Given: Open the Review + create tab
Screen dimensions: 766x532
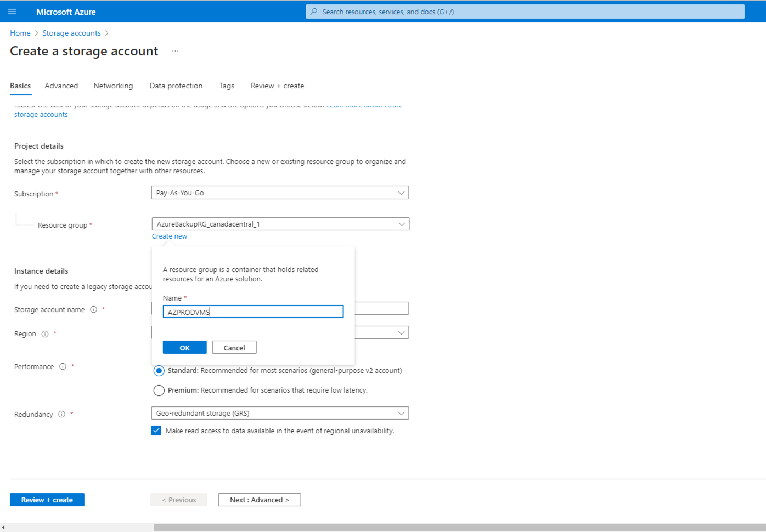Looking at the screenshot, I should [277, 86].
